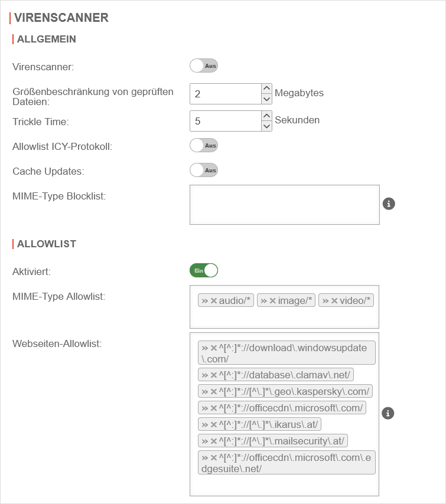The height and width of the screenshot is (504, 446).
Task: Turn on Cache Updates switch
Action: click(204, 170)
